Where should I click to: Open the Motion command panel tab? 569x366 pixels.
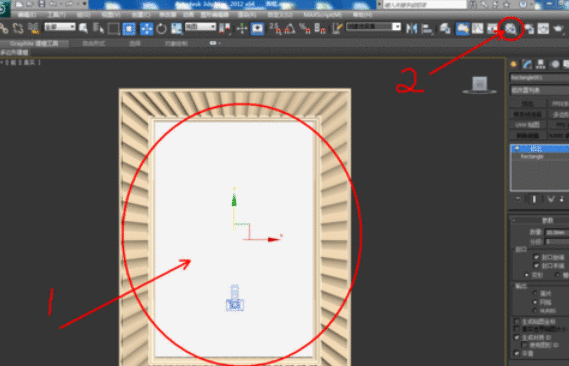(555, 65)
